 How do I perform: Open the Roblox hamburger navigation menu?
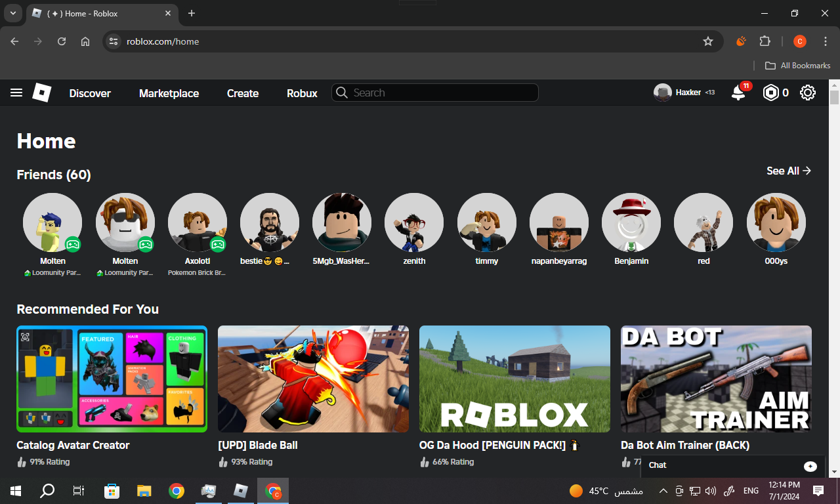click(x=16, y=93)
